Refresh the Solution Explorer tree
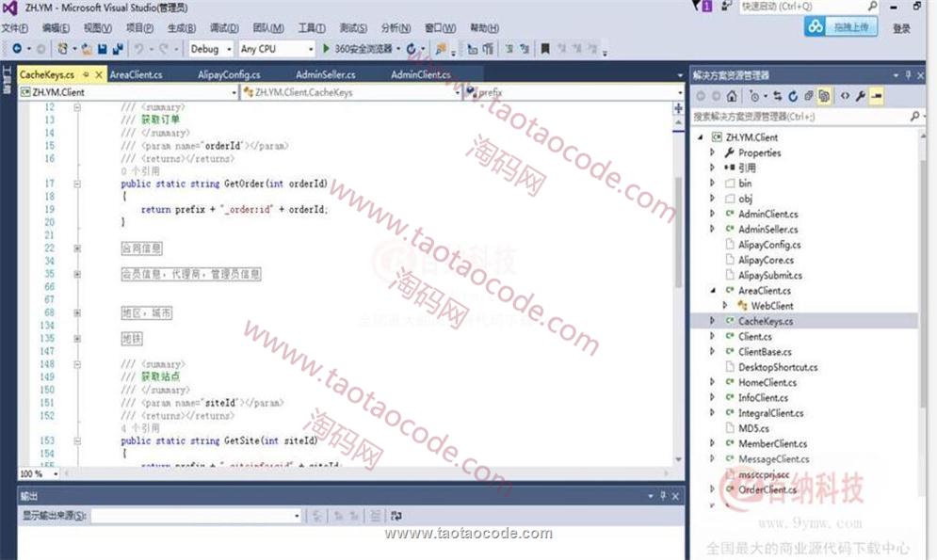This screenshot has height=560, width=937. click(x=793, y=96)
